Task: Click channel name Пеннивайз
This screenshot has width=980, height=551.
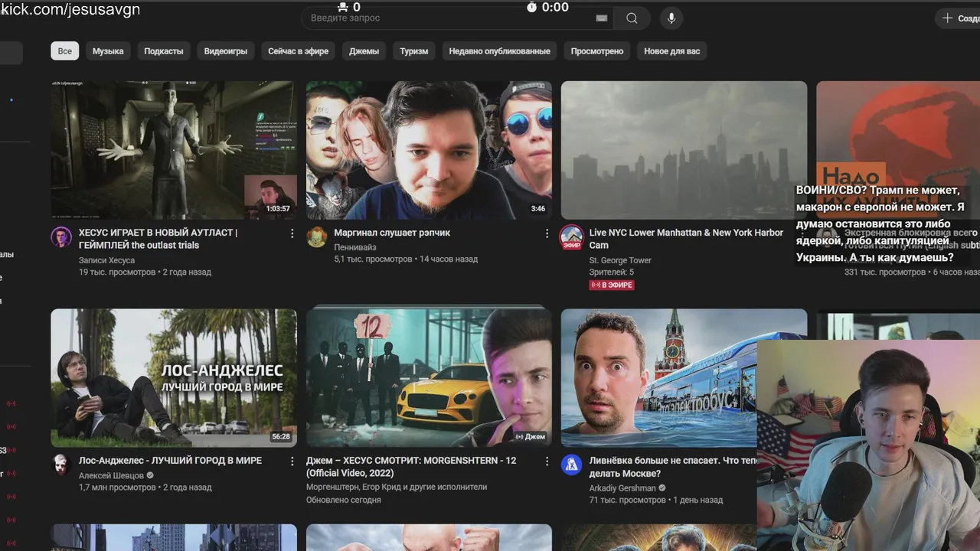Action: pyautogui.click(x=355, y=247)
